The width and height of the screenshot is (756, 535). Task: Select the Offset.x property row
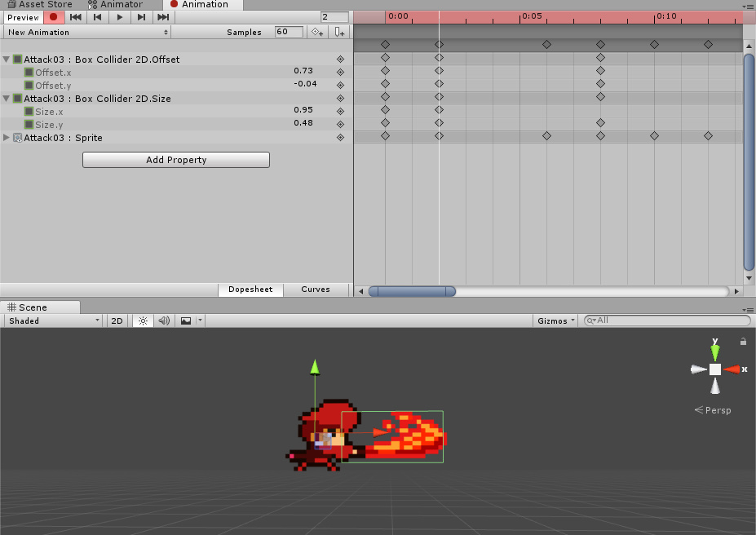(176, 73)
